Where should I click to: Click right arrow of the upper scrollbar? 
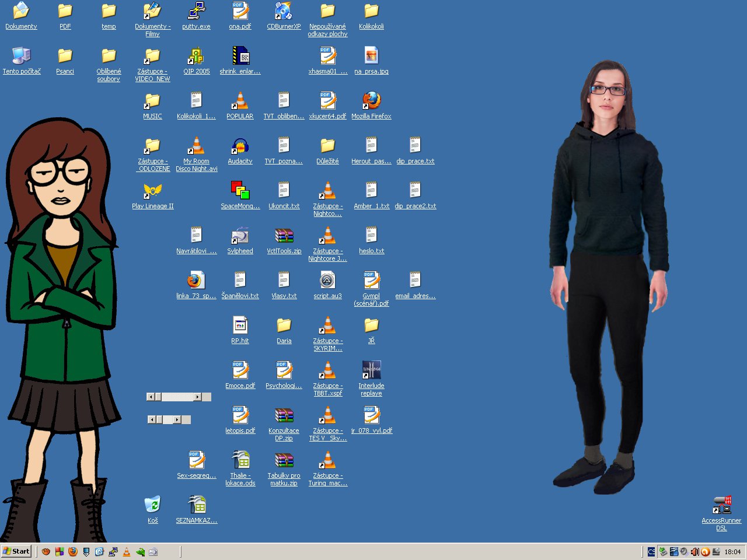tap(197, 397)
